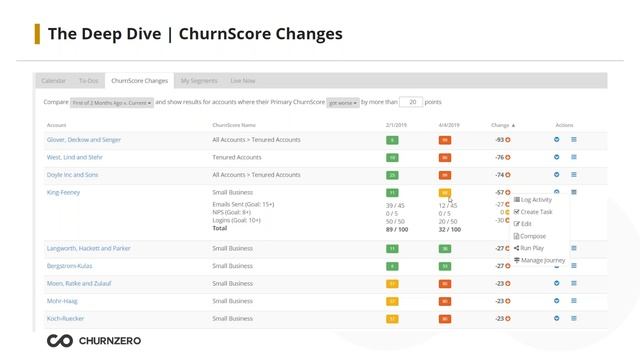
Task: Expand details for Koch-Ruecker row
Action: coord(556,318)
